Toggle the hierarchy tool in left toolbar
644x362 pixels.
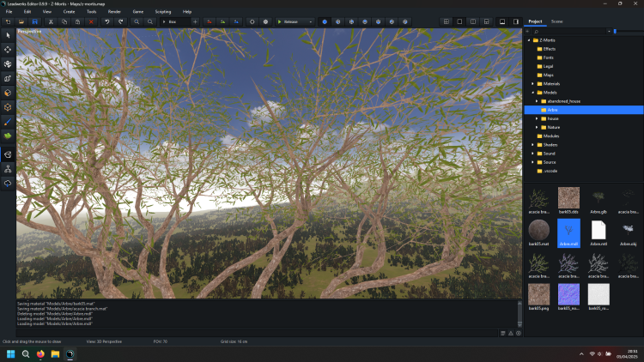pos(8,169)
